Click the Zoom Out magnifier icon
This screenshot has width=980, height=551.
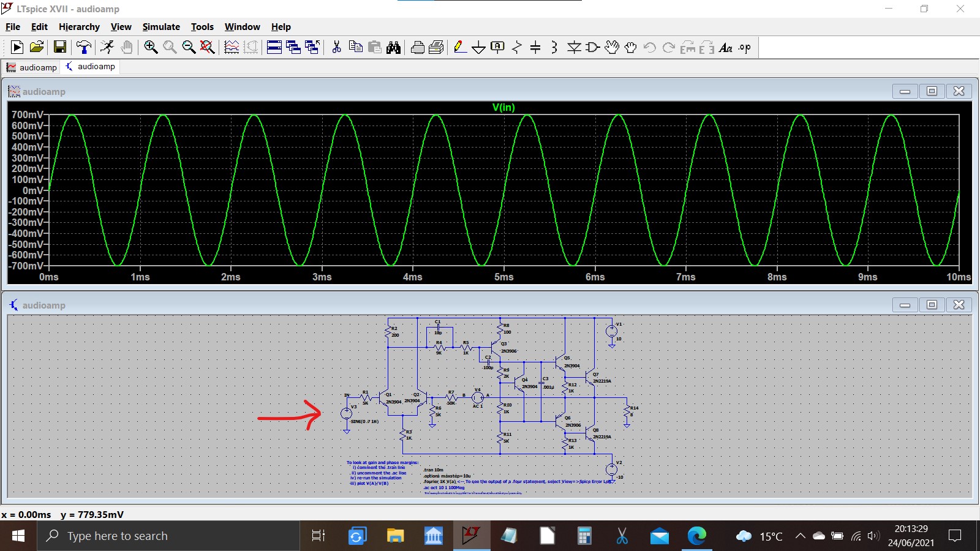189,47
